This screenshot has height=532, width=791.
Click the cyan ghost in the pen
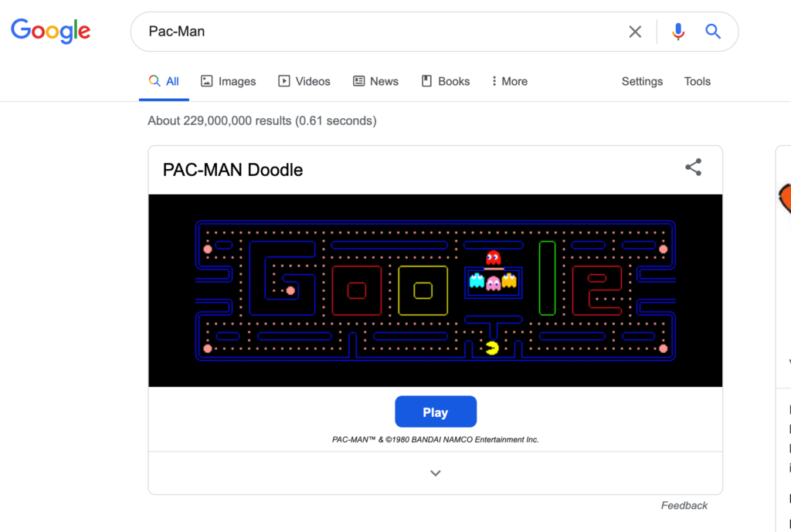(477, 280)
